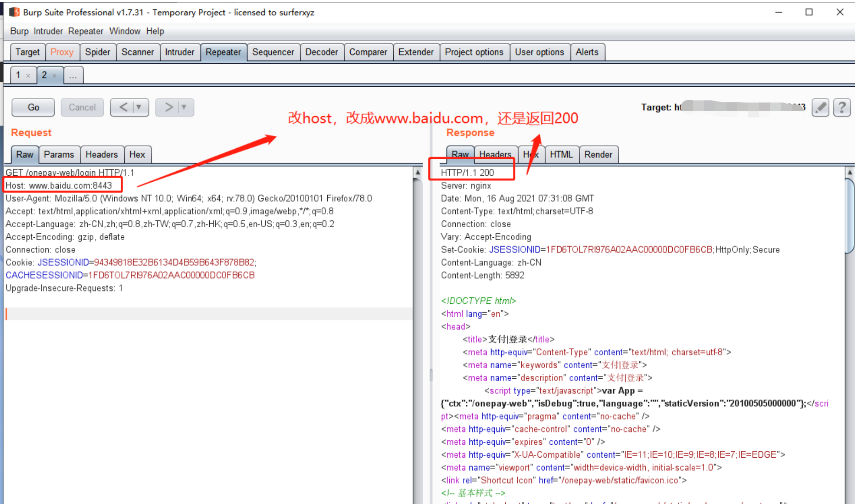This screenshot has height=504, width=855.
Task: Open the Window menu
Action: pos(125,31)
